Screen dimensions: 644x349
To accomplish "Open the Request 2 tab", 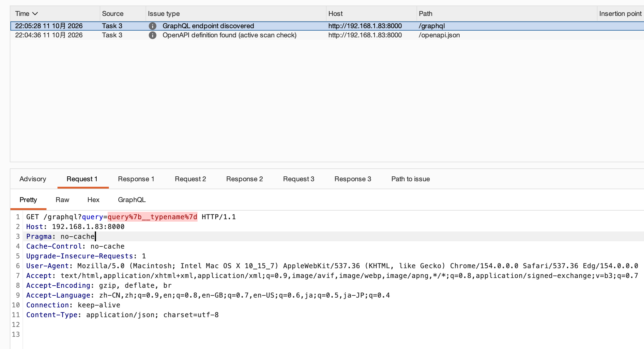I will pos(191,179).
